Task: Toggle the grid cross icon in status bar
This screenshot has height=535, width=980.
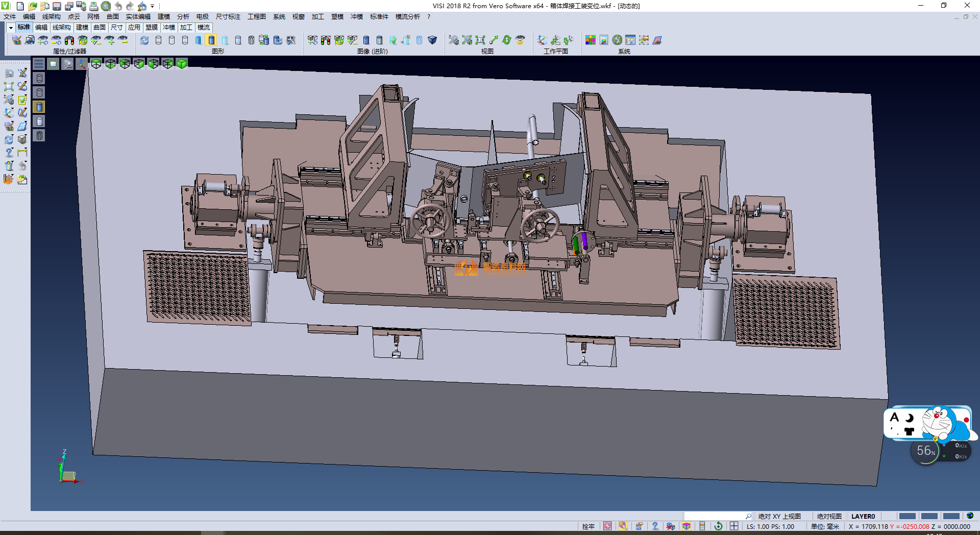Action: click(734, 526)
